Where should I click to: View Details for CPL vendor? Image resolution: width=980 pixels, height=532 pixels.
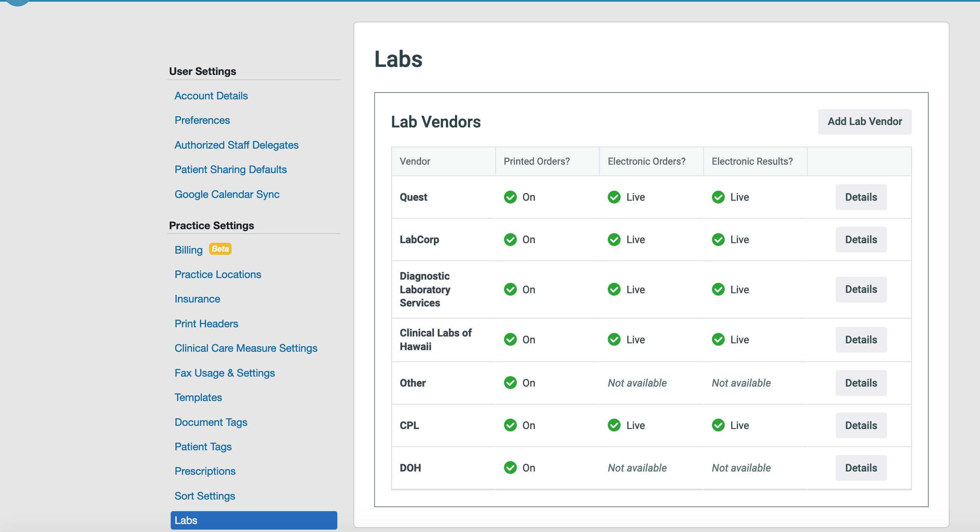tap(861, 425)
